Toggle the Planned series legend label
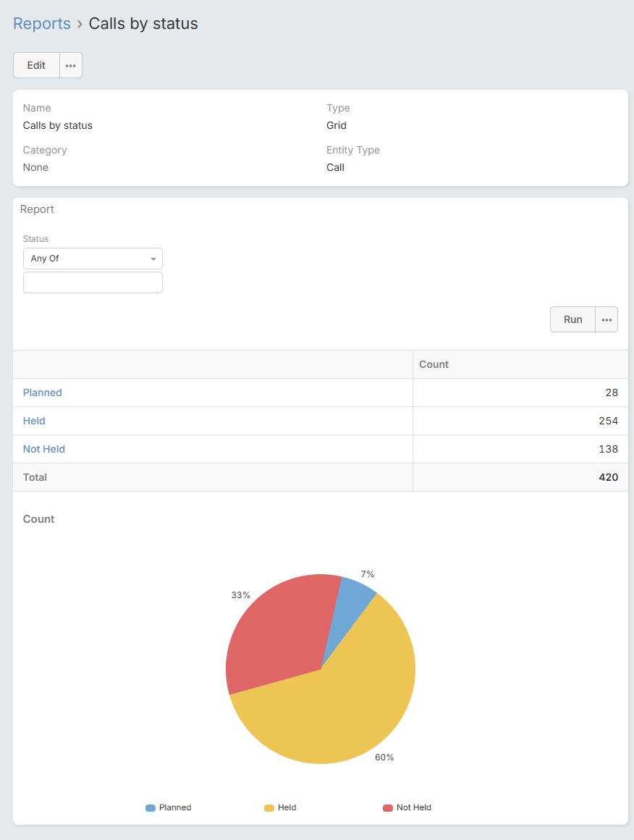The height and width of the screenshot is (840, 634). pyautogui.click(x=175, y=807)
